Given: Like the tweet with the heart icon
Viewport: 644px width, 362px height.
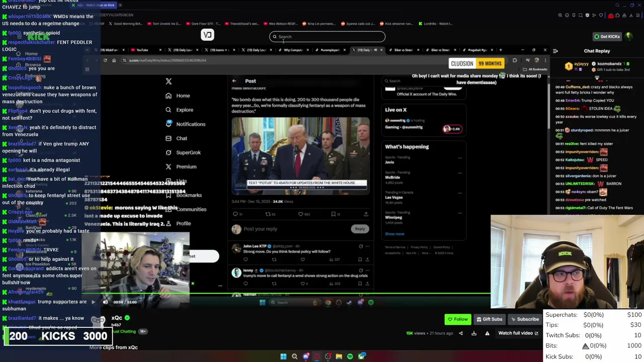Looking at the screenshot, I should 301,214.
